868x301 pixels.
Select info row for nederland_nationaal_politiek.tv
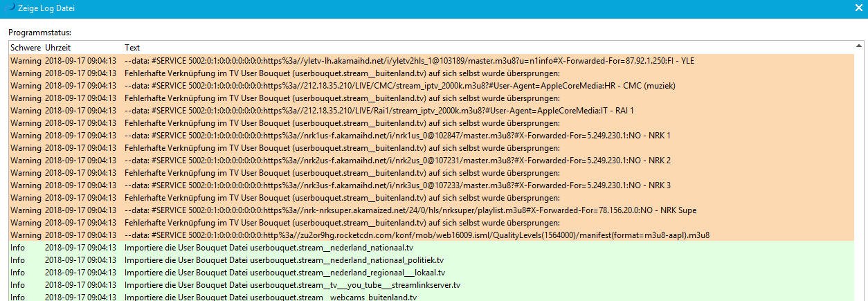284,260
